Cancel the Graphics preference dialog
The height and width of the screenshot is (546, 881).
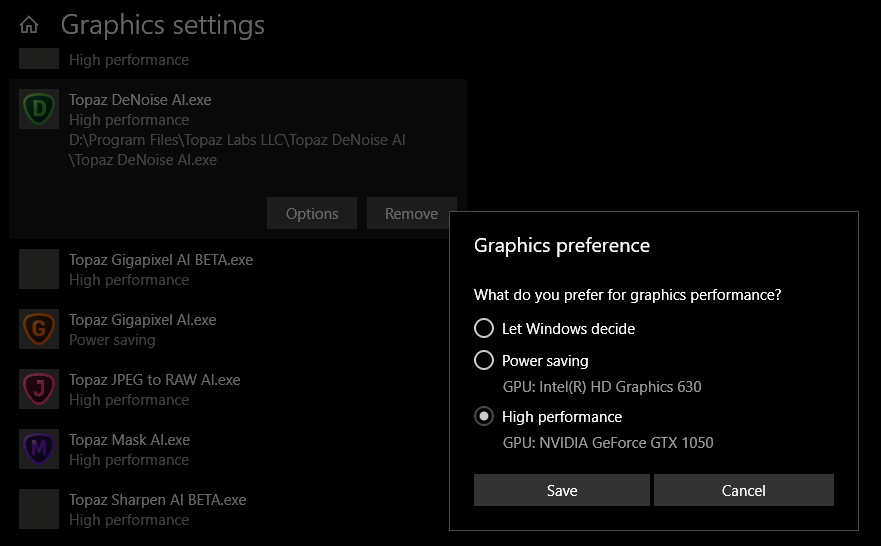[743, 490]
